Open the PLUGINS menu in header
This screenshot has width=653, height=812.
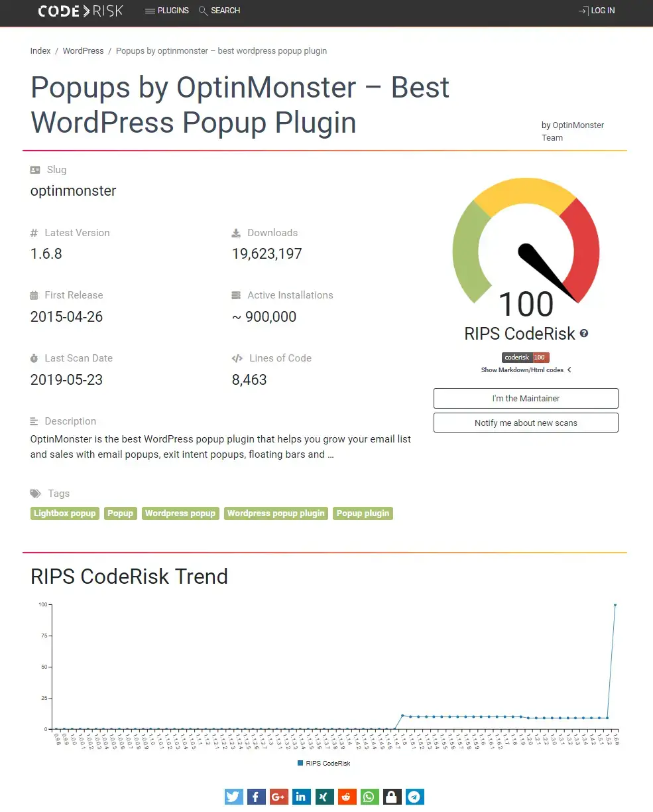[x=167, y=11]
